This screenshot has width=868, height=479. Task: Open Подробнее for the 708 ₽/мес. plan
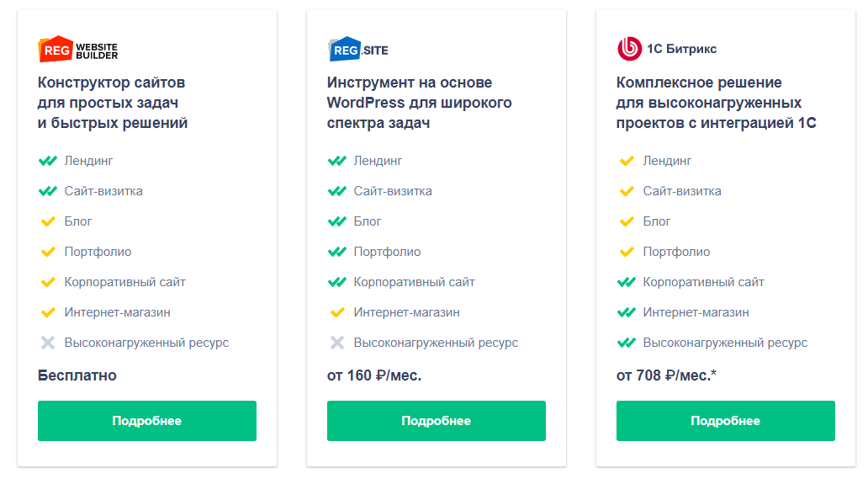click(x=726, y=421)
